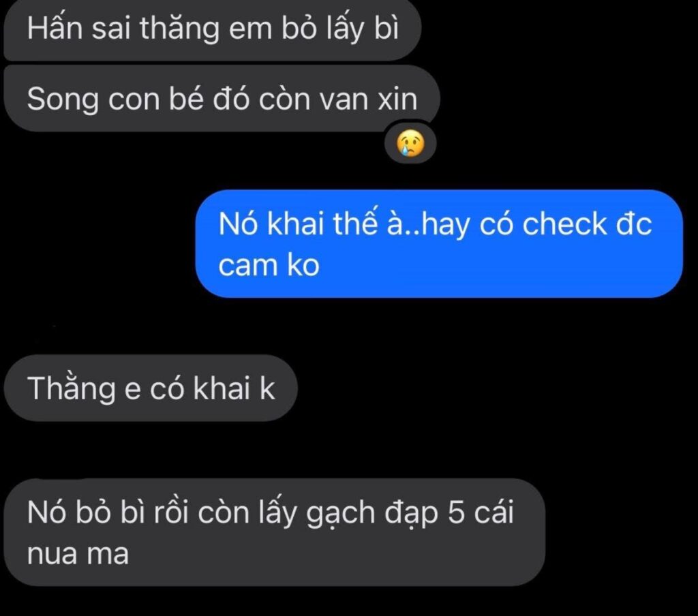Click 'nua ma' on the last message's second line

78,555
